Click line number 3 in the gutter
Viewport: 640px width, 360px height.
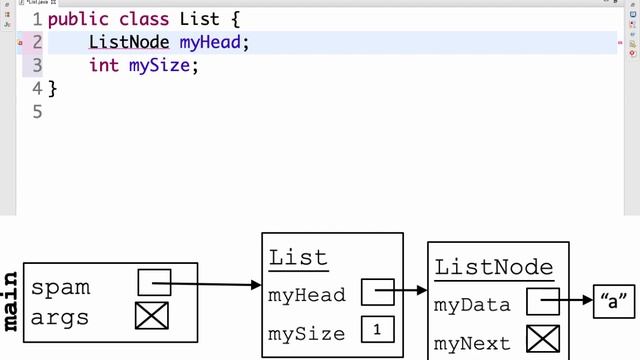pos(37,65)
